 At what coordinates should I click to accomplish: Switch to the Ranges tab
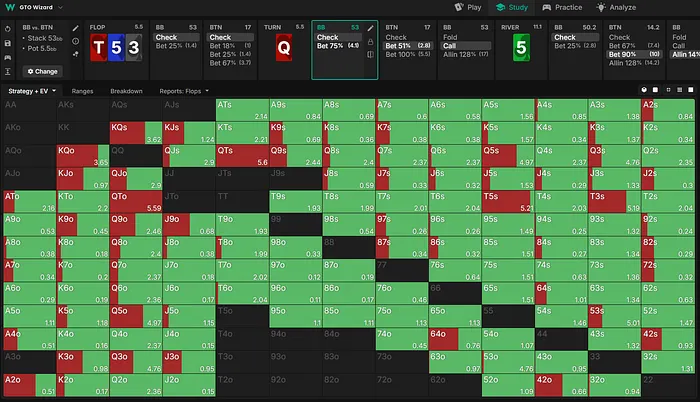click(x=84, y=91)
